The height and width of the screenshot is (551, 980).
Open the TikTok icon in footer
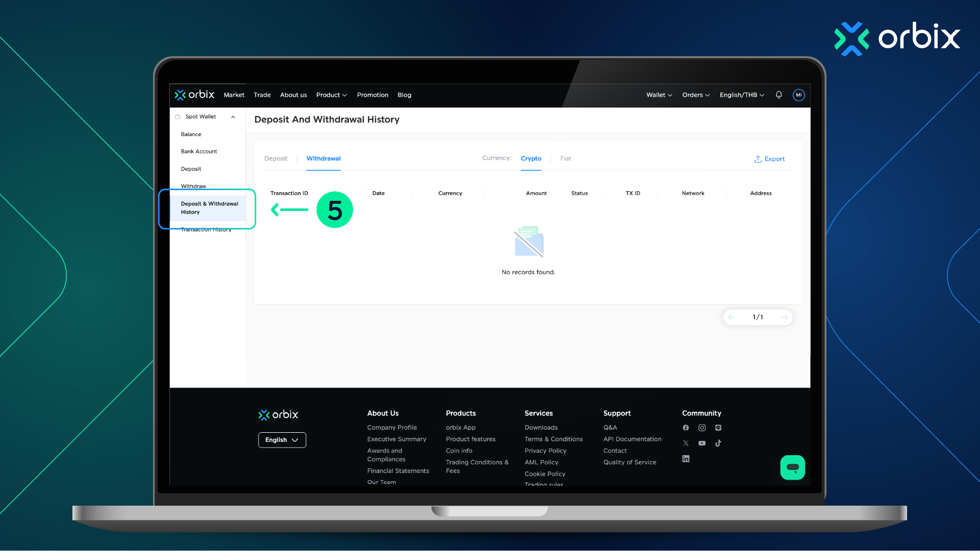[718, 443]
